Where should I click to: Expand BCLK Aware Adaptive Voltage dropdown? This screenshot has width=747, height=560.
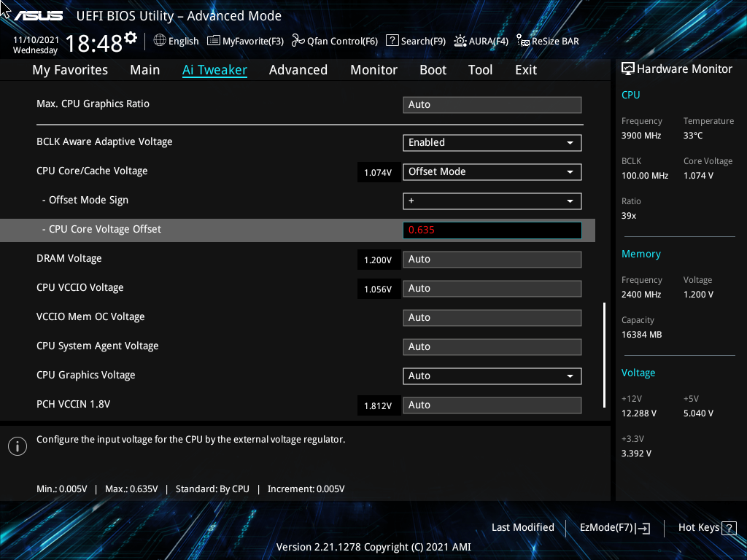coord(492,142)
